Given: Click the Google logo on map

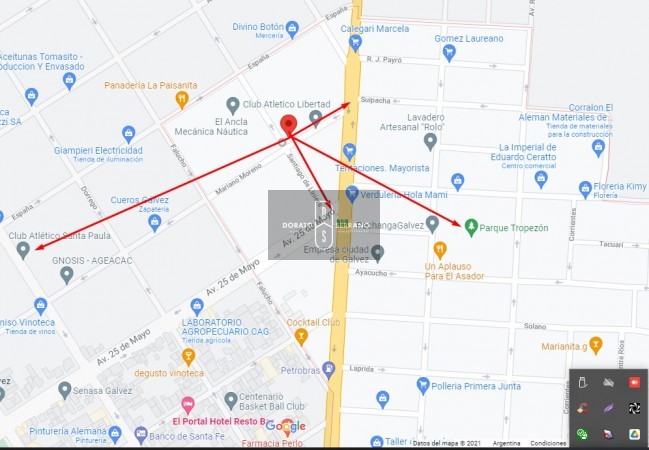Looking at the screenshot, I should pyautogui.click(x=286, y=426).
